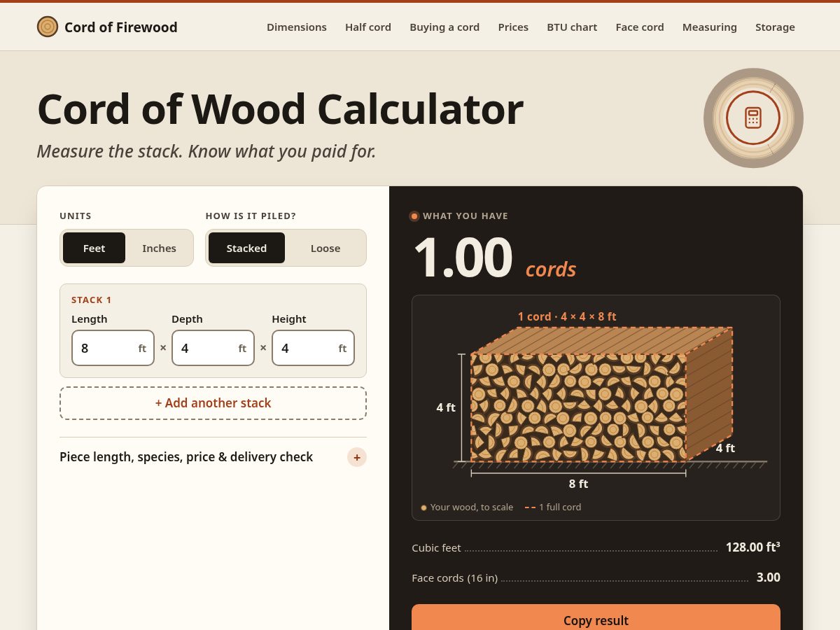
Task: Open the Prices nav link
Action: tap(513, 27)
